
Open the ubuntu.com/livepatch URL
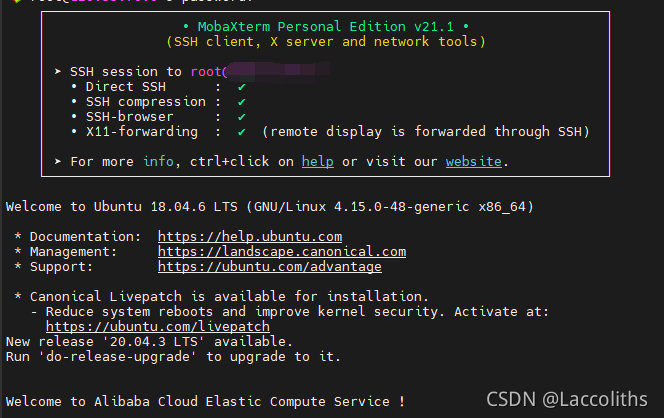(158, 327)
